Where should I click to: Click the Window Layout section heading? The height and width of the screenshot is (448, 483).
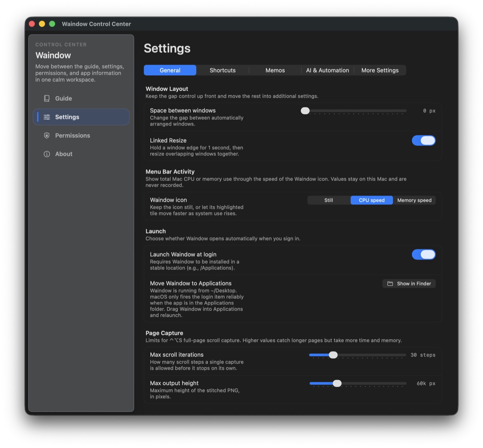(x=167, y=89)
